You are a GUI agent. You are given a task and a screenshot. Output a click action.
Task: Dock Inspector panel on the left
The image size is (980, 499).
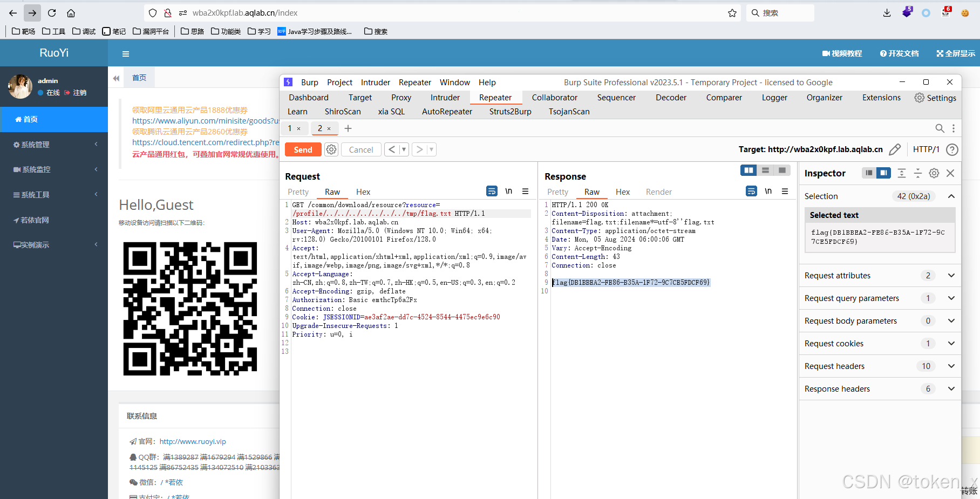point(869,173)
